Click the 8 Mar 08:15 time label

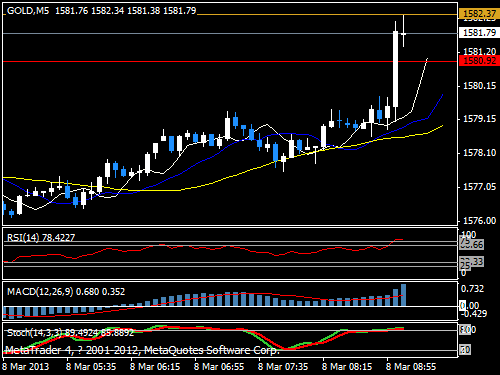[x=347, y=367]
